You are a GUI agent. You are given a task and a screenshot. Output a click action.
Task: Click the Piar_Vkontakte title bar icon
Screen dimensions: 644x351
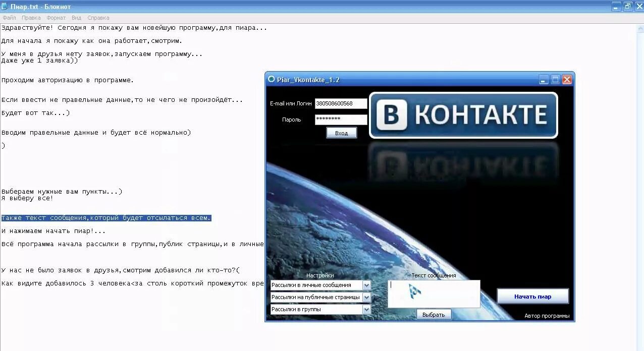[272, 79]
